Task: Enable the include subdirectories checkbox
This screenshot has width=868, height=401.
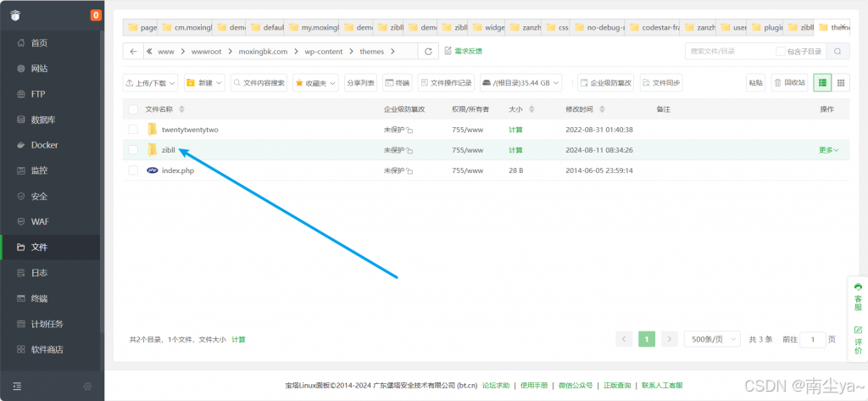Action: pyautogui.click(x=781, y=52)
